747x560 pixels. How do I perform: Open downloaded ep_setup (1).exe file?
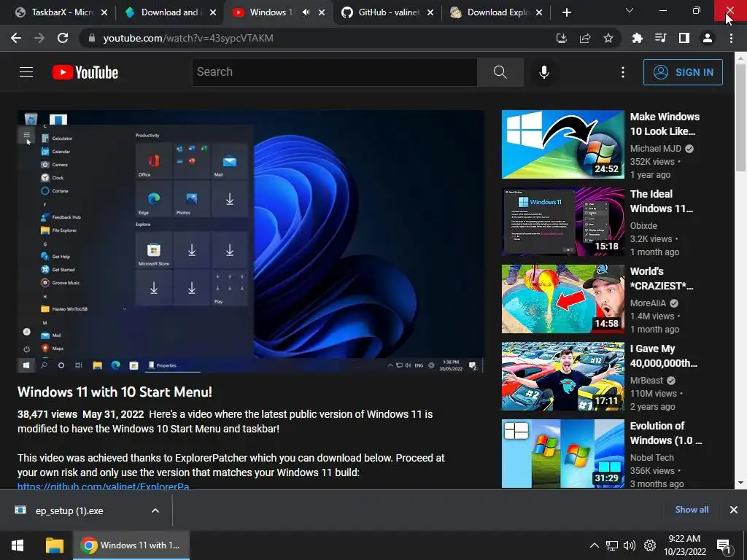(x=69, y=510)
